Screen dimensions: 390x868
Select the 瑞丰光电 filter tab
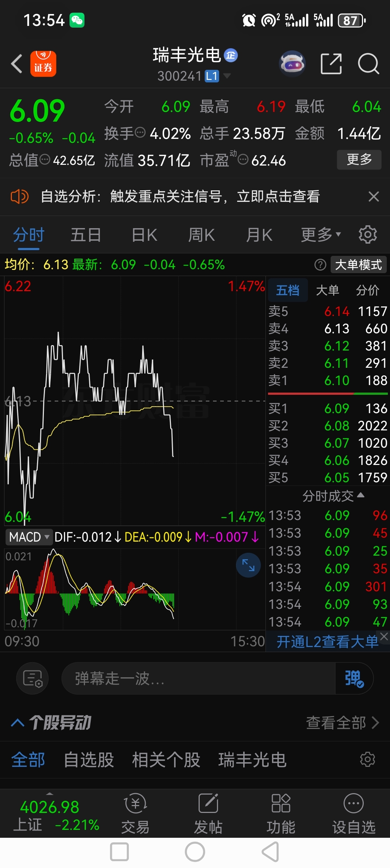(252, 760)
